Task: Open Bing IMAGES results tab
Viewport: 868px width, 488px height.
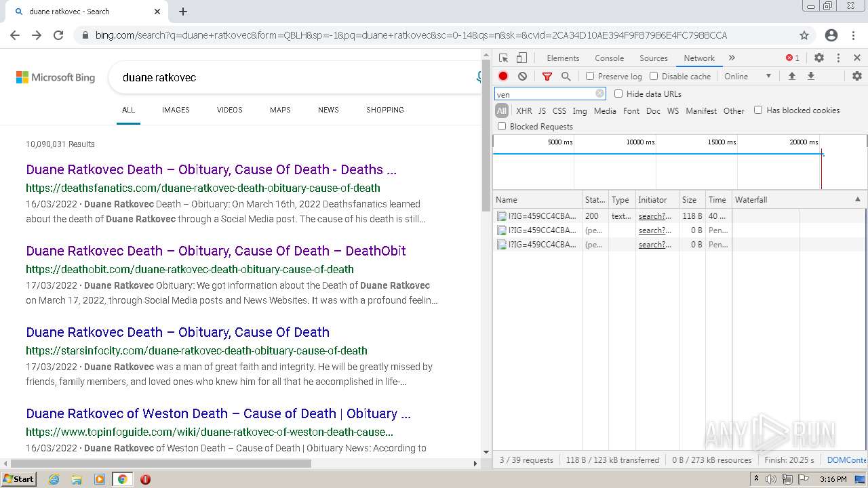Action: click(x=176, y=110)
